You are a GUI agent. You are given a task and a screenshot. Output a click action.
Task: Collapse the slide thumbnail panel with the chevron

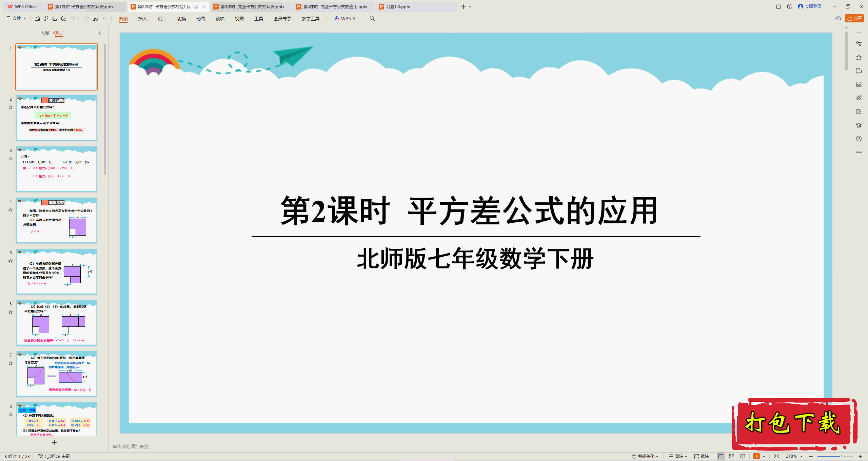pos(100,33)
